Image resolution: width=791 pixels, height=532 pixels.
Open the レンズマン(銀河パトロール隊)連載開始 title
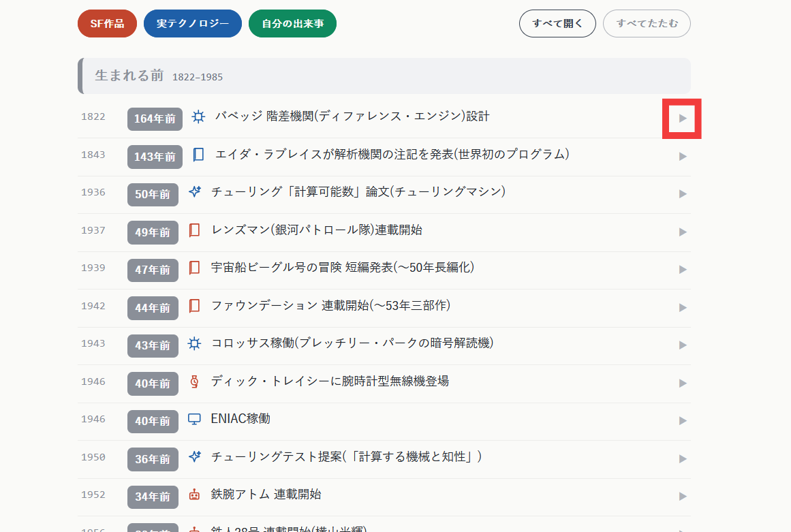(316, 230)
